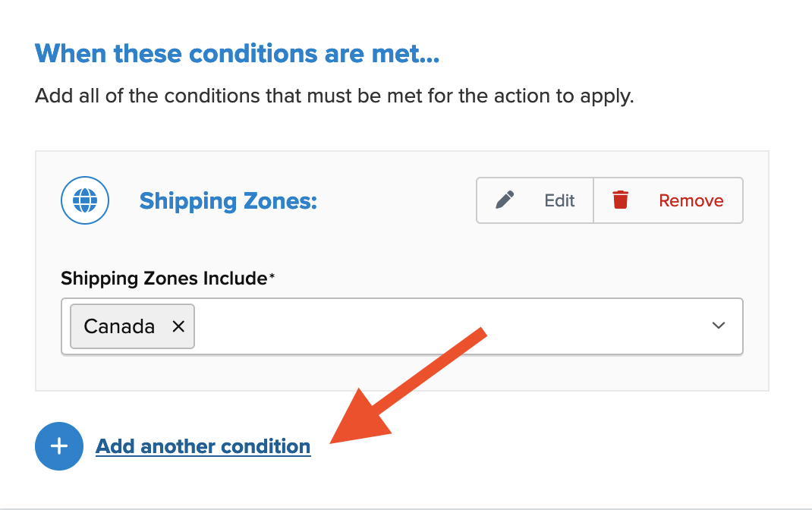812x510 pixels.
Task: Click the 'Add all of the conditions' description
Action: click(334, 97)
